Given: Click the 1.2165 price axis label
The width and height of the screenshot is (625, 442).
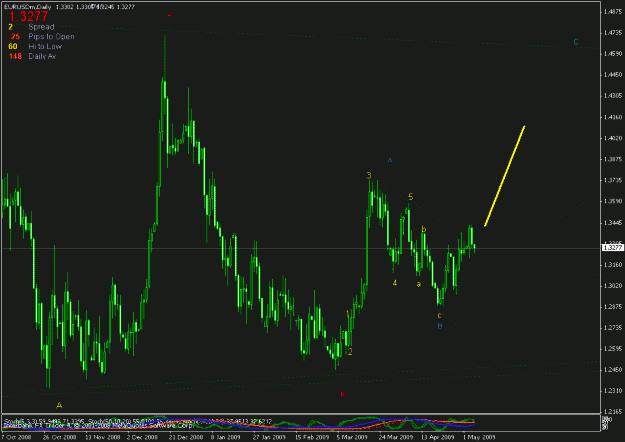Looking at the screenshot, I should coord(613,412).
